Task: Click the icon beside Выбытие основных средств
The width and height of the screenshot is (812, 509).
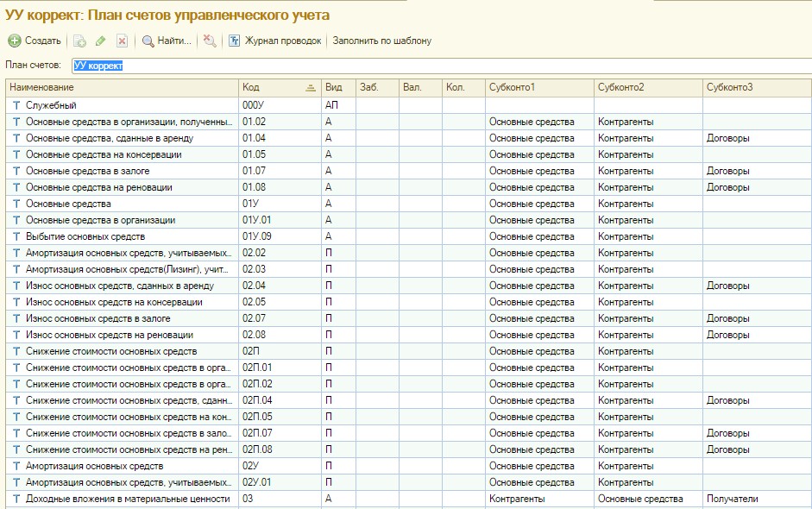Action: [x=16, y=236]
